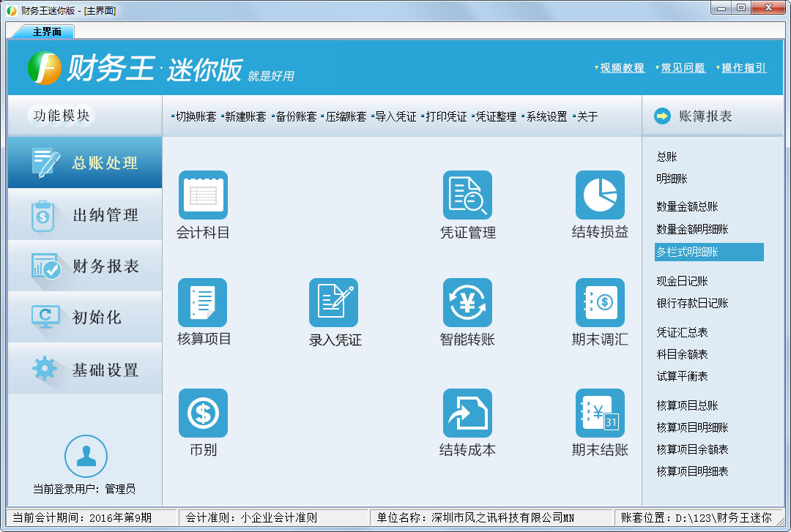Open the 核算项目 accounting items icon
The width and height of the screenshot is (791, 532).
(203, 302)
